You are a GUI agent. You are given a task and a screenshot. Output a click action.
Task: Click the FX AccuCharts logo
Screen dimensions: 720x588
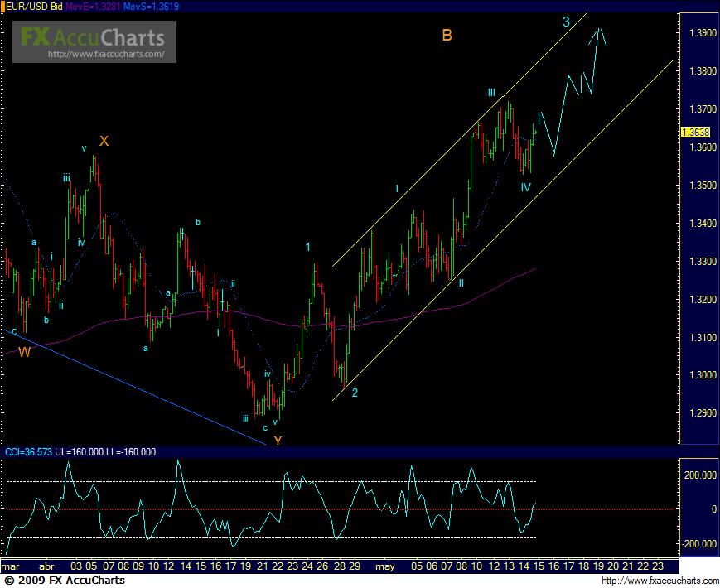coord(93,36)
